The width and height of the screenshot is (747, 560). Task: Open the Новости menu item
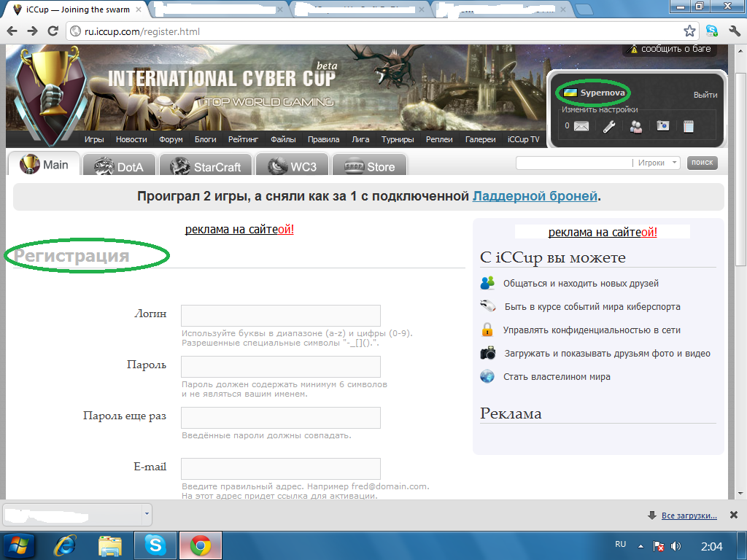pyautogui.click(x=131, y=139)
